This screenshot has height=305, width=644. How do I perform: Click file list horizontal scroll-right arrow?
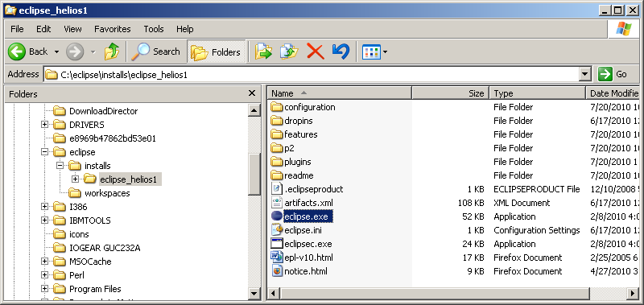click(x=633, y=294)
